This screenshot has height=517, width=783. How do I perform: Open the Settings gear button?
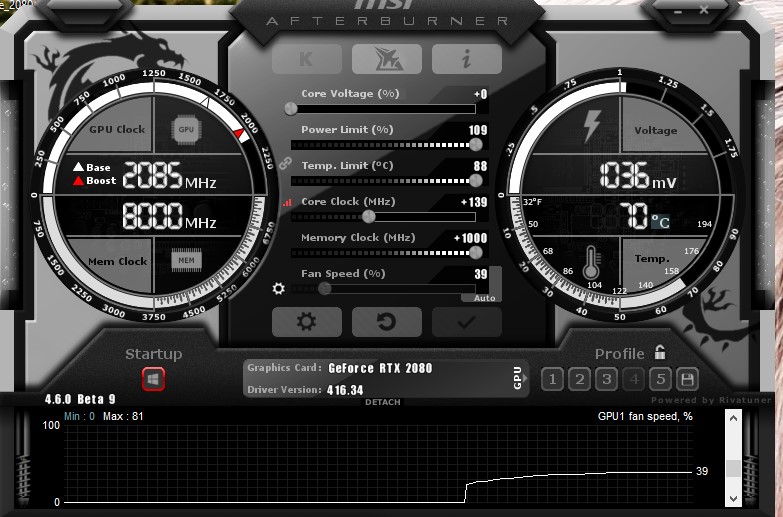[x=307, y=322]
